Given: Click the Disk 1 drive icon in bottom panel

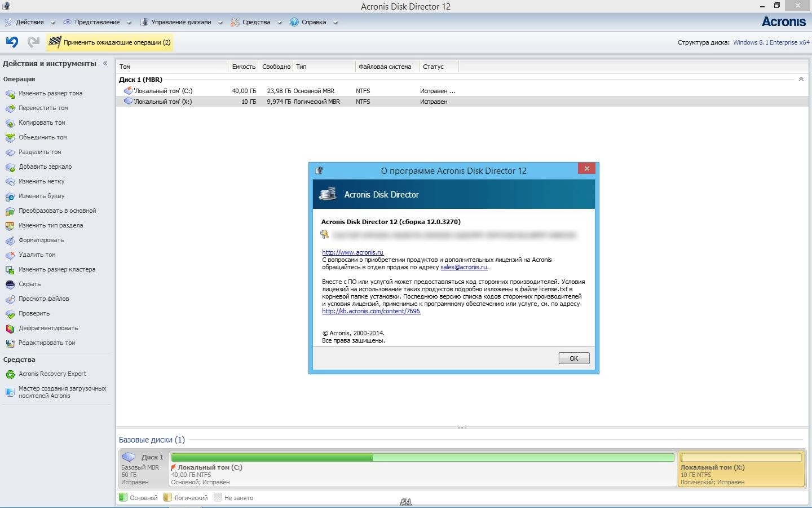Looking at the screenshot, I should point(129,457).
